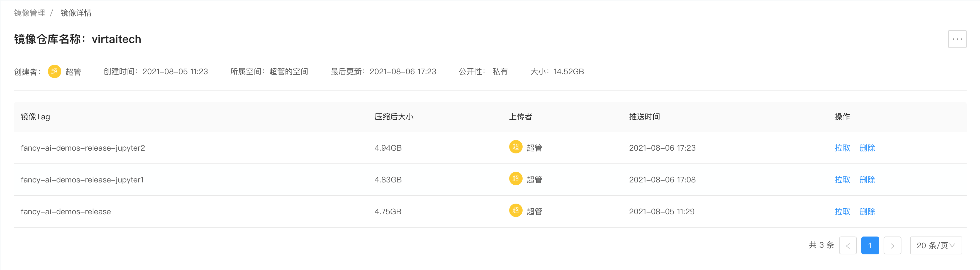Click uploader avatar for fancy-ai-demos-release-jupyter2 row
980x270 pixels.
[x=516, y=147]
